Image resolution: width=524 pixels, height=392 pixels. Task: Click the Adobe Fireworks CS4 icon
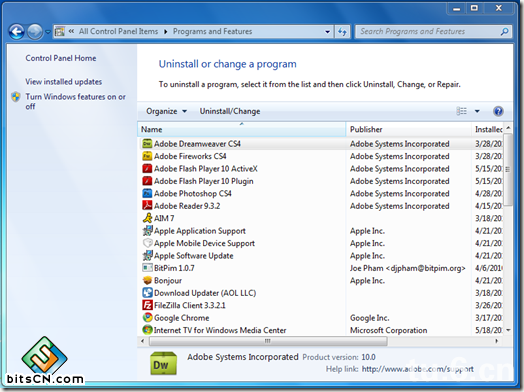(x=147, y=156)
